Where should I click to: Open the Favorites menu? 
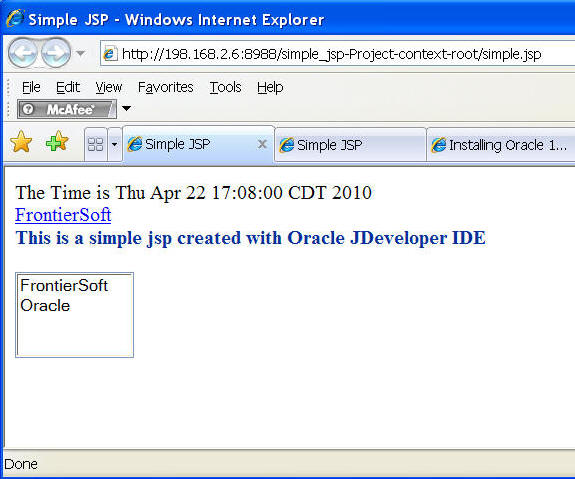(165, 87)
